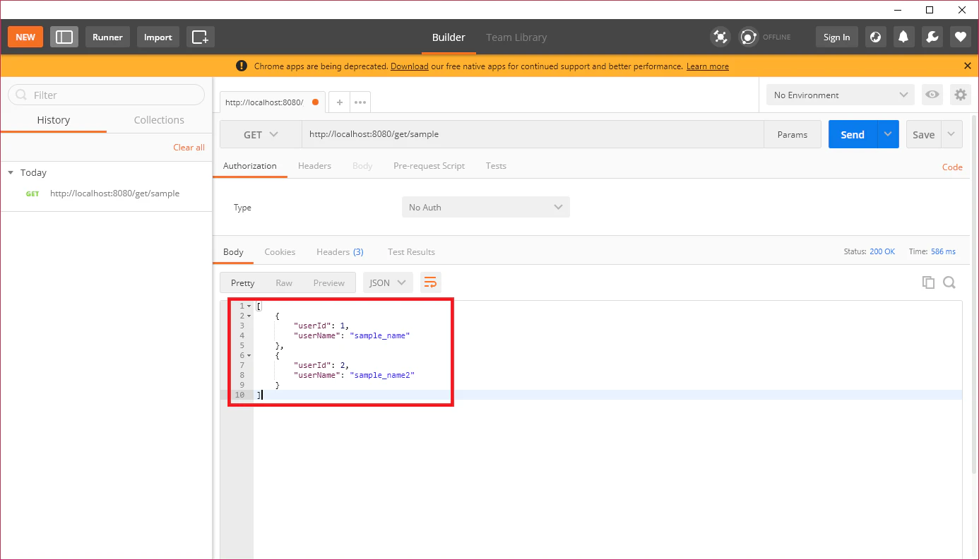Expand the Send button dropdown arrow
The width and height of the screenshot is (979, 560).
[x=888, y=134]
